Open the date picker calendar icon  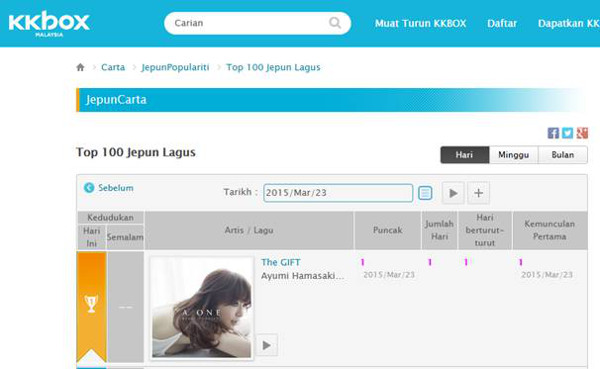(425, 193)
